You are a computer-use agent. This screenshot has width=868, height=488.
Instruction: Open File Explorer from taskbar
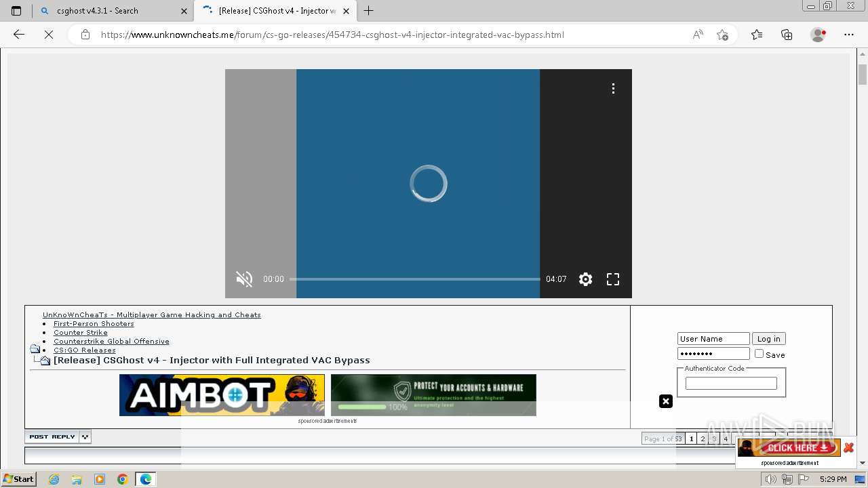pyautogui.click(x=77, y=479)
